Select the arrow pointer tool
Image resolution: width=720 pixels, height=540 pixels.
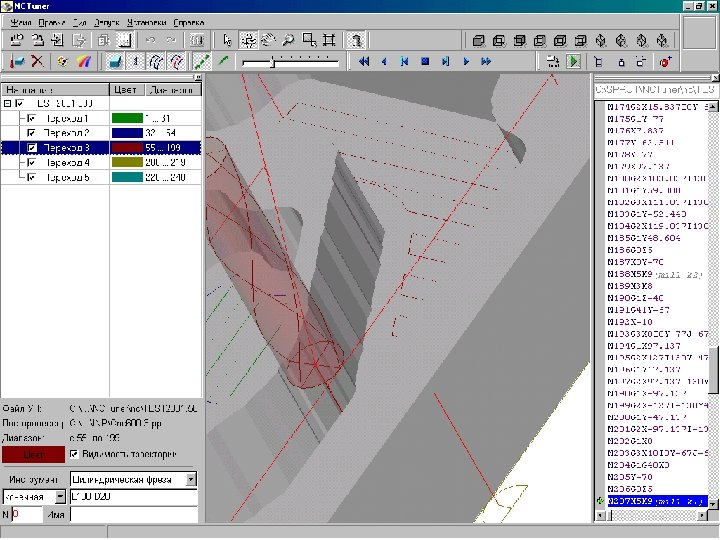point(228,41)
